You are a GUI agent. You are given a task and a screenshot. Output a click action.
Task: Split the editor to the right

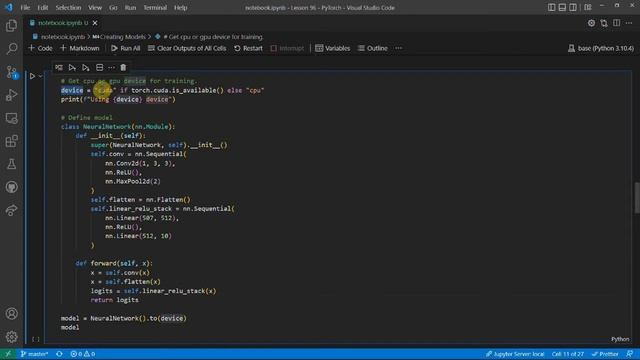coord(616,23)
